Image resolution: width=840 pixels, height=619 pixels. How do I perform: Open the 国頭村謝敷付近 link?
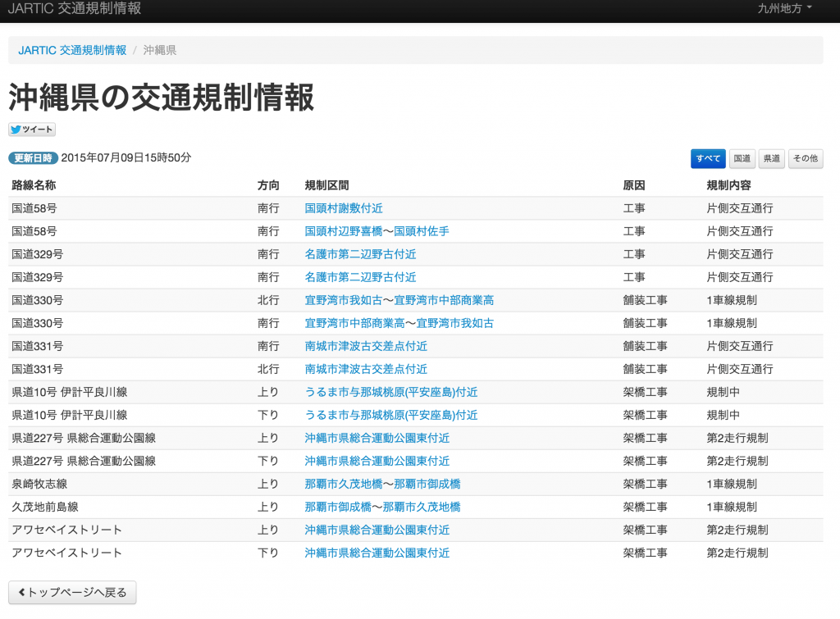[344, 208]
